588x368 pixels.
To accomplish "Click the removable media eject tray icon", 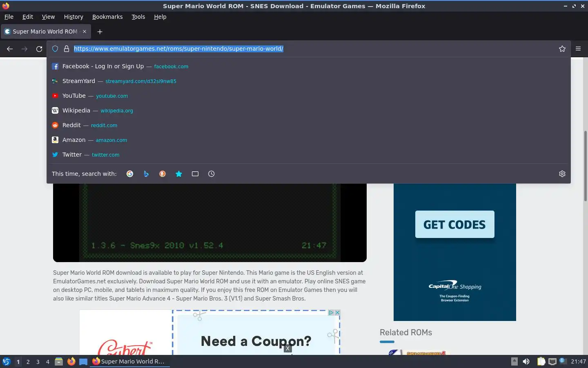I will click(514, 361).
